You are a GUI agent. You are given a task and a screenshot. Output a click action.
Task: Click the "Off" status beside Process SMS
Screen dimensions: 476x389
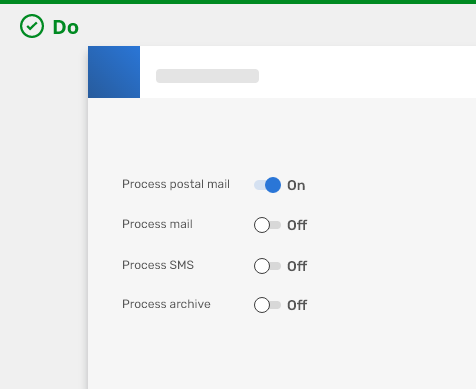point(297,266)
